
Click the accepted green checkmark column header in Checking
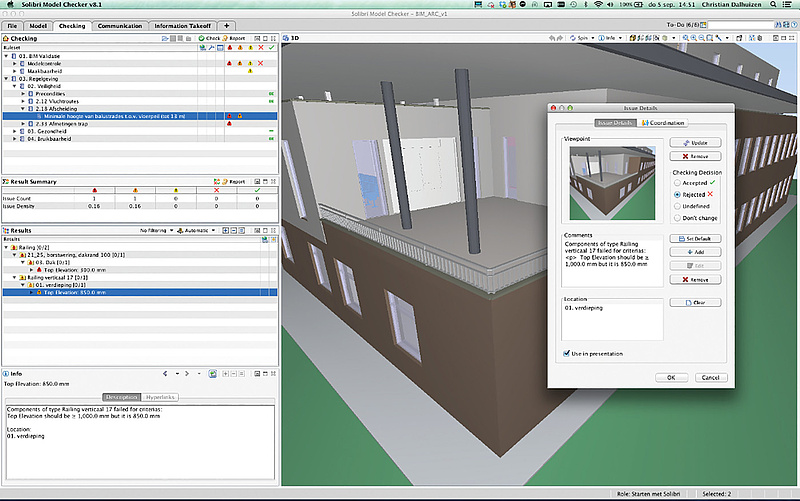[271, 47]
